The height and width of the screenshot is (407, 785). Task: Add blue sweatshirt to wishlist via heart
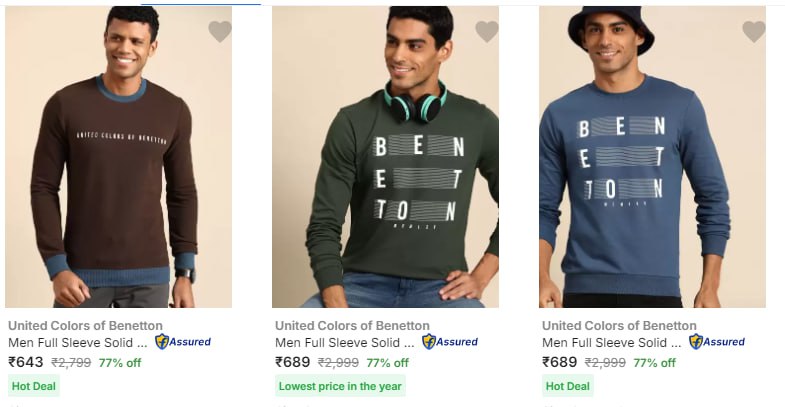754,32
